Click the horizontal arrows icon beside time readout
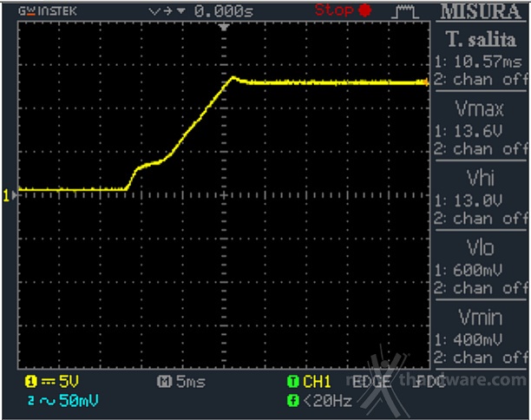The image size is (531, 420). [x=167, y=11]
